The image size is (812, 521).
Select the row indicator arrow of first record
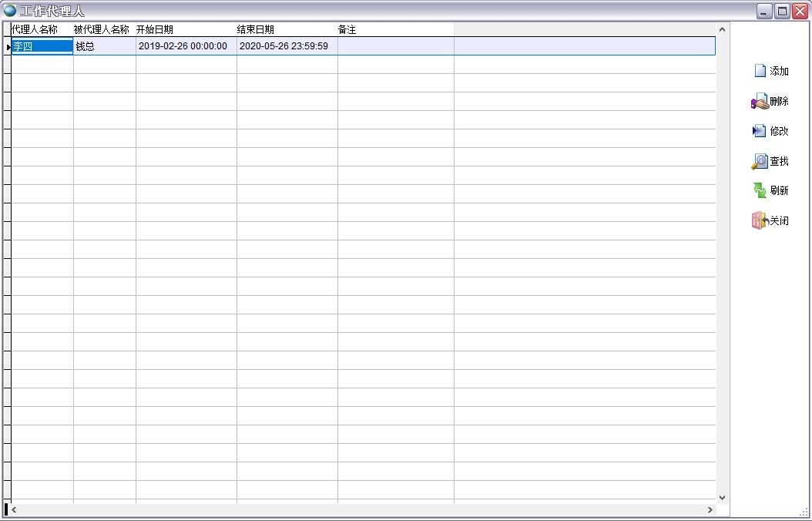click(x=8, y=46)
